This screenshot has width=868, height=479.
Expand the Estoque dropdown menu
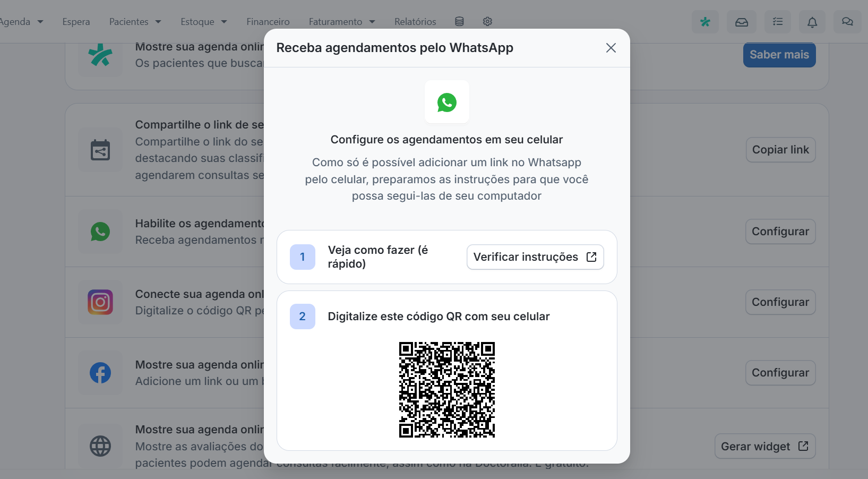tap(203, 22)
